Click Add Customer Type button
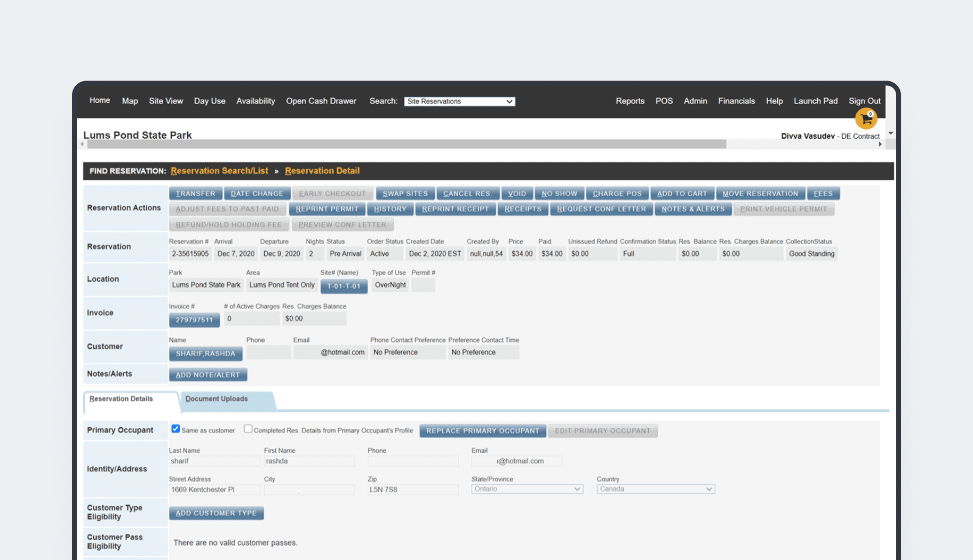Screen dimensions: 973x560 [x=217, y=513]
